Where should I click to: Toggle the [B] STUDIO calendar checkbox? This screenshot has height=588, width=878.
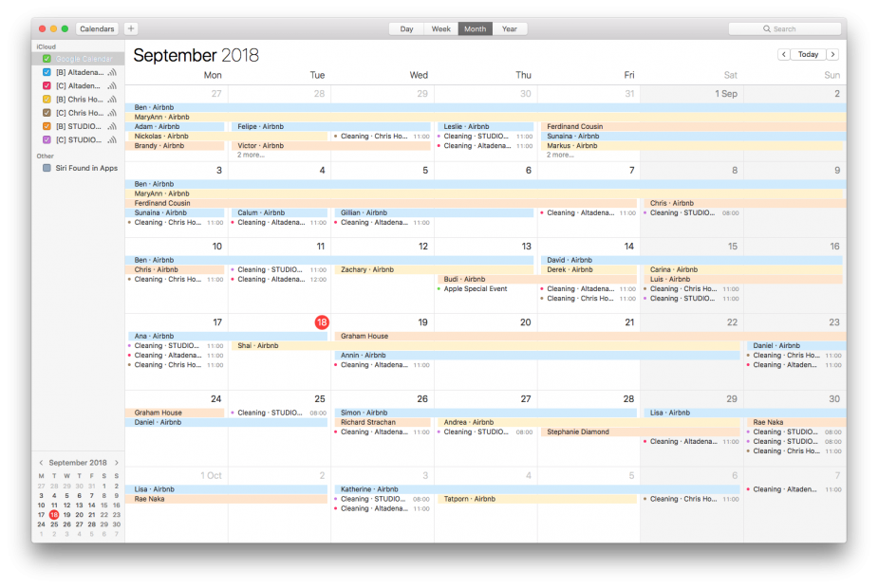pyautogui.click(x=47, y=126)
